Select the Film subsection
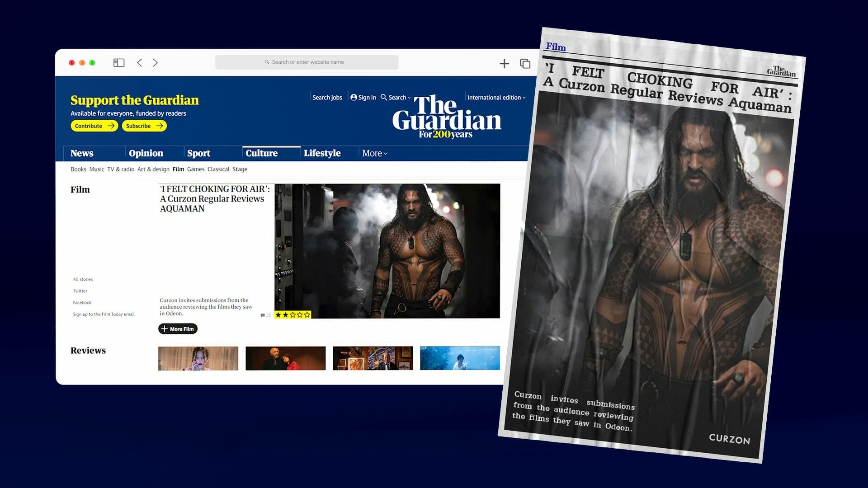 pos(178,169)
